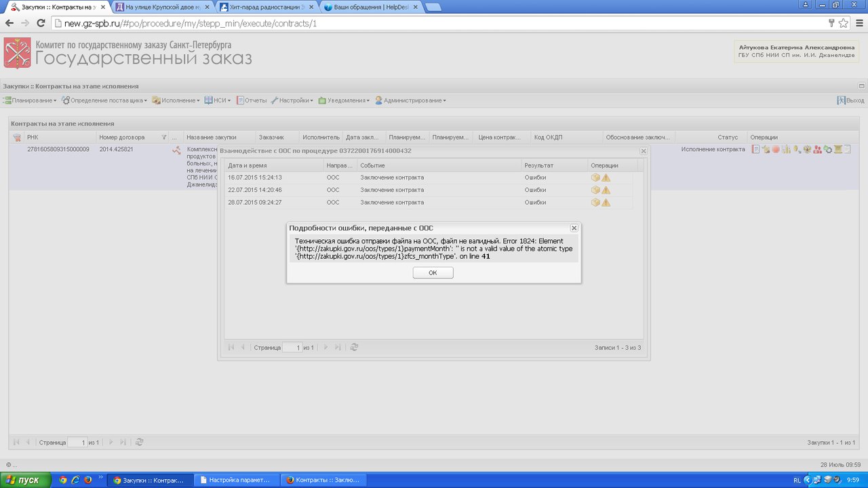Screen dimensions: 868x488
Task: Click OK in the error details dialog
Action: 433,272
